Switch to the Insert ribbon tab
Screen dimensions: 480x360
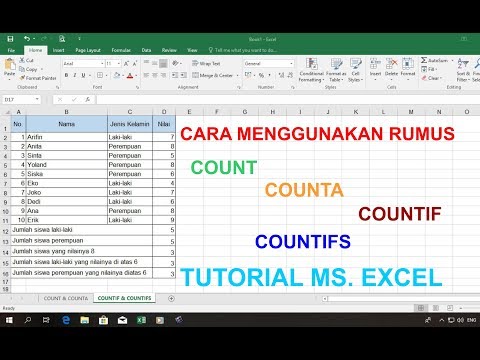pyautogui.click(x=58, y=50)
